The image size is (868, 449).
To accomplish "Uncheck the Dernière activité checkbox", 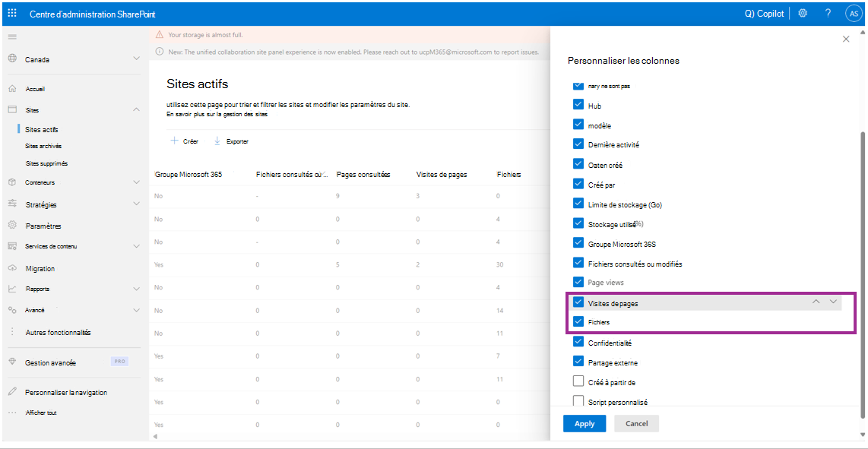I will (x=578, y=144).
